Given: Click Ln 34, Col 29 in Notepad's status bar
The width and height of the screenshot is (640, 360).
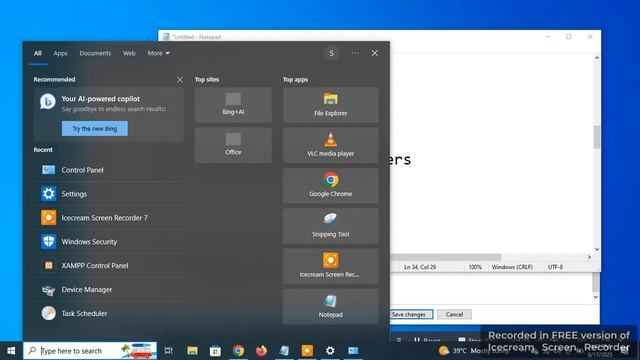Looking at the screenshot, I should pyautogui.click(x=420, y=267).
